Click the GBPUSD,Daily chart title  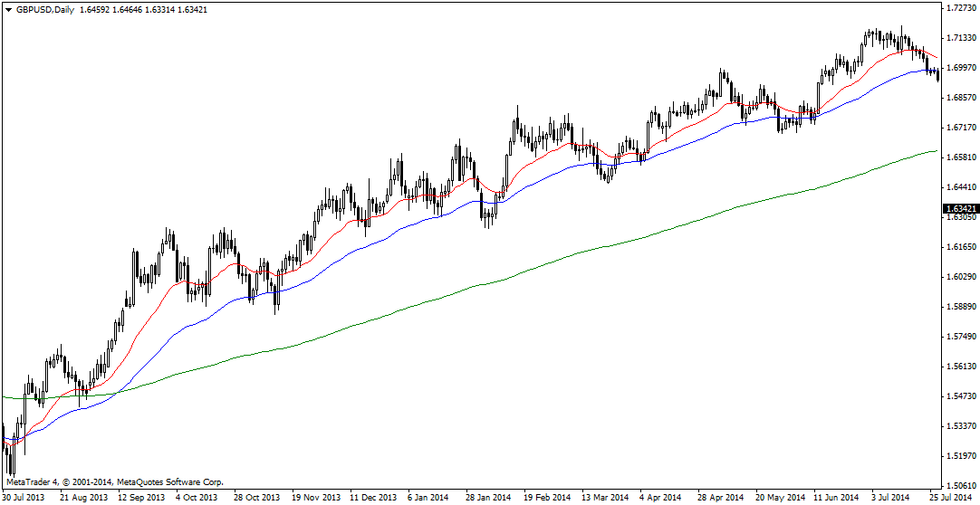(44, 10)
